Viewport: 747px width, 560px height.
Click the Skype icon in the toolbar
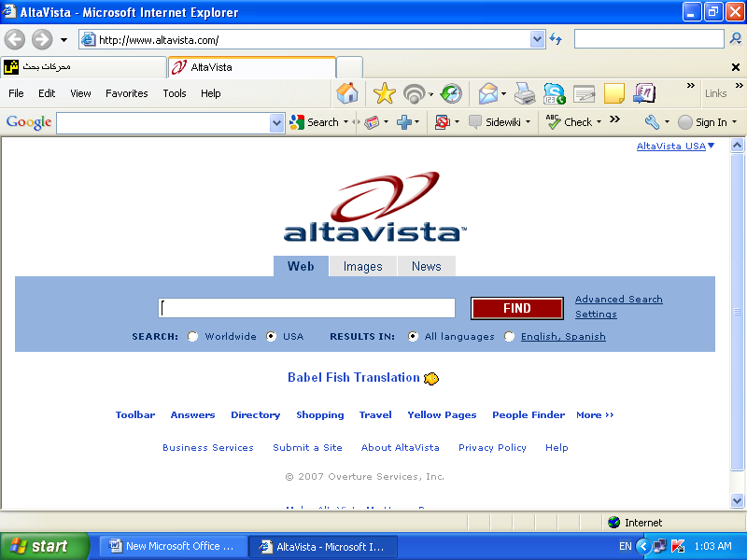click(555, 93)
